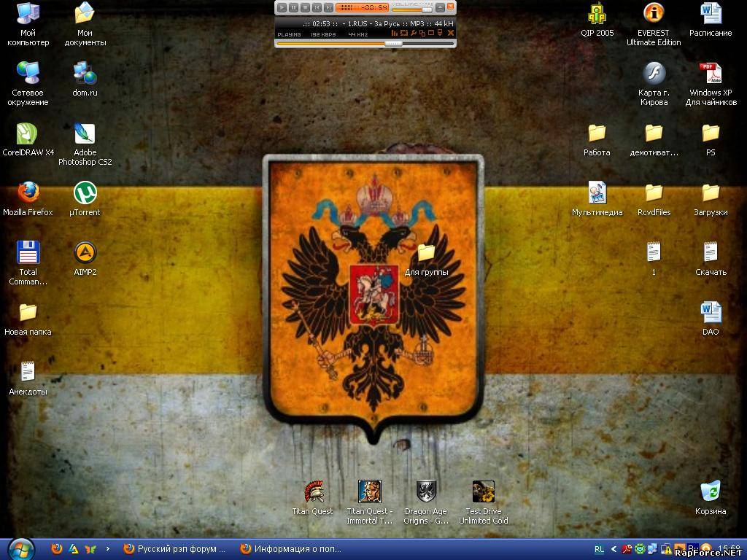Screen dimensions: 747x560
Task: Select the Мультимедиа file icon
Action: 597,199
